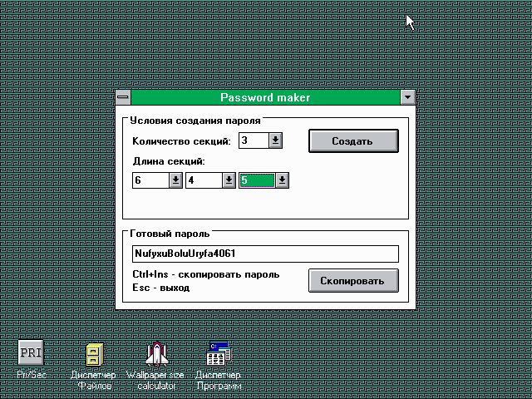Focus the Количество секций value box showing 3
Viewport: 532px width, 399px height.
[253, 140]
